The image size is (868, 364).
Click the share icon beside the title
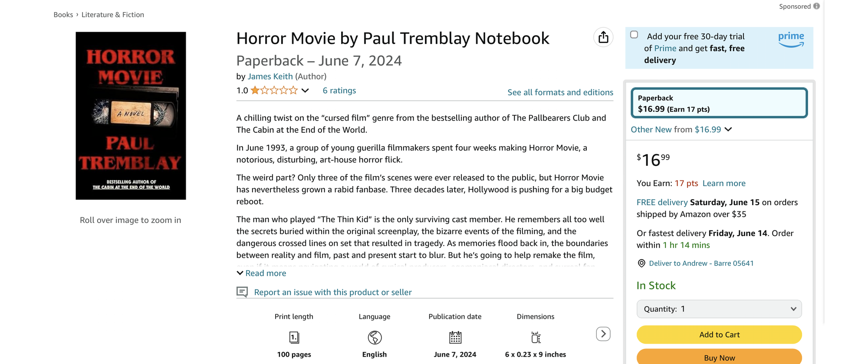pyautogui.click(x=603, y=37)
